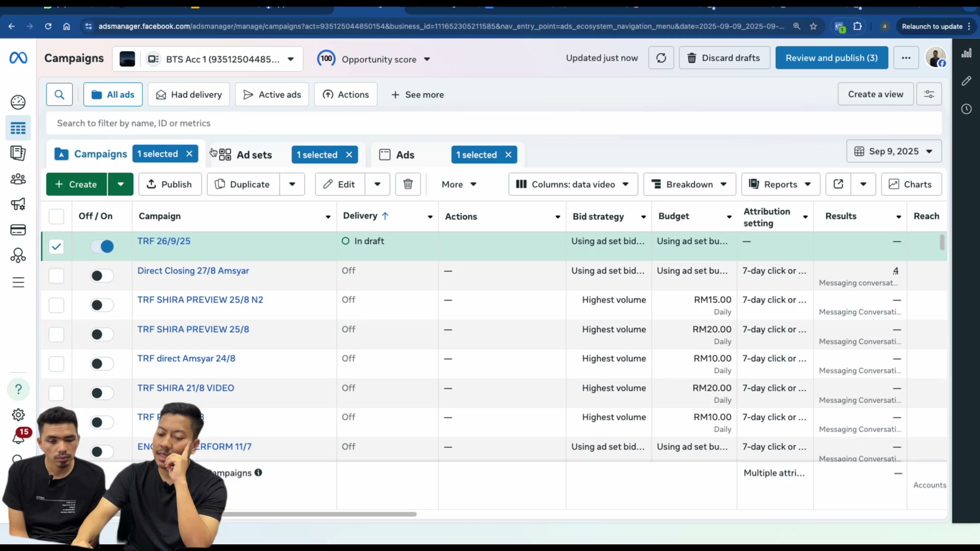The image size is (980, 551).
Task: Open Ads reporting icon in left sidebar
Action: tap(18, 153)
